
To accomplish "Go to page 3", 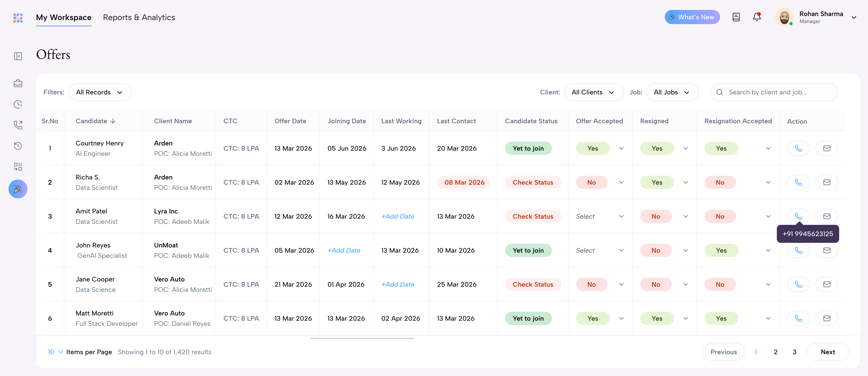I will [x=794, y=352].
